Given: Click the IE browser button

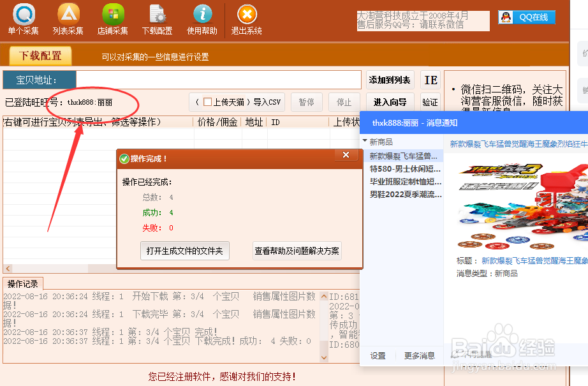Looking at the screenshot, I should 430,80.
